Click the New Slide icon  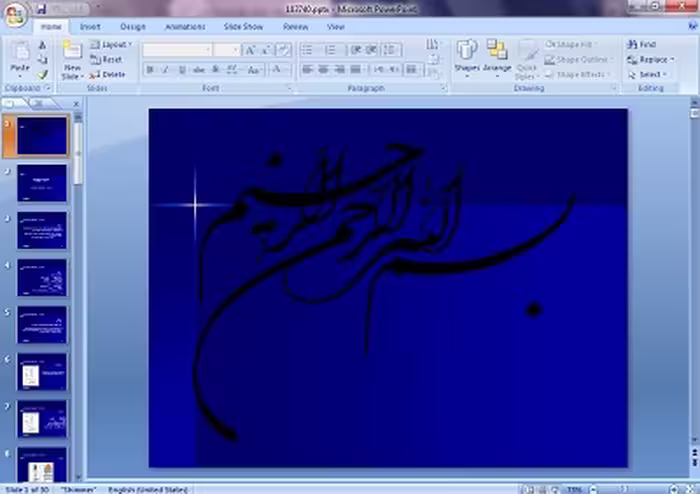point(72,51)
